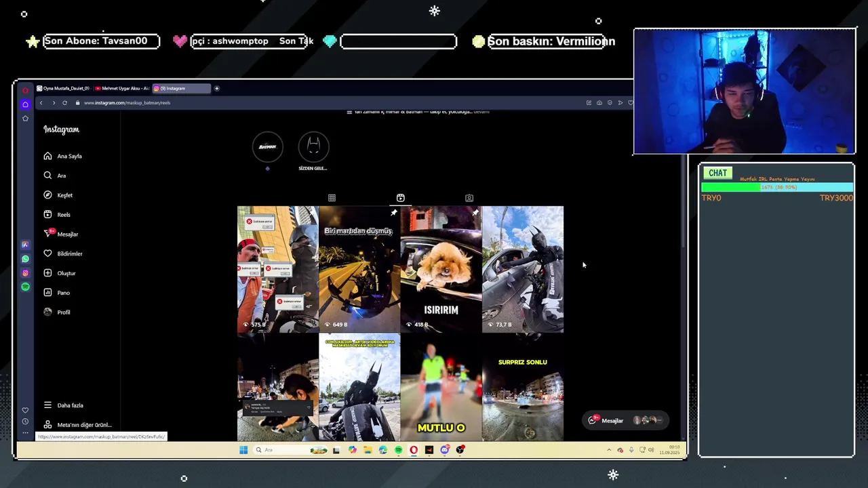Open Discord from the taskbar
Image resolution: width=868 pixels, height=488 pixels.
click(445, 450)
